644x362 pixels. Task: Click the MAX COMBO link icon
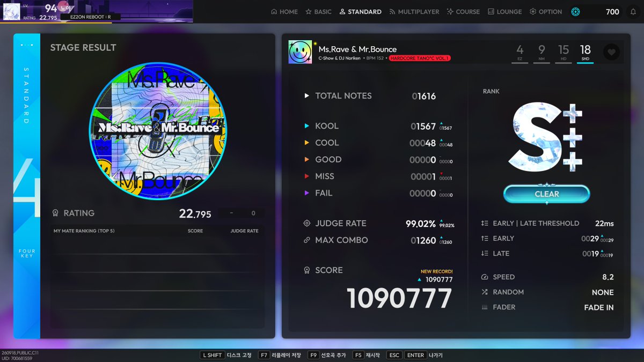307,240
